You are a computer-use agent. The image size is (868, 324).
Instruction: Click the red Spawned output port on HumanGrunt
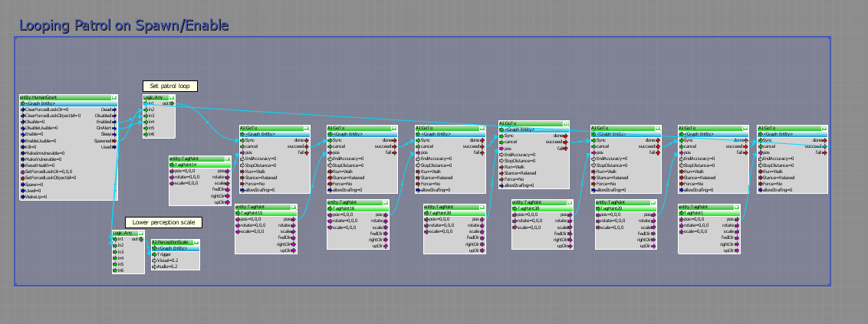pyautogui.click(x=114, y=140)
